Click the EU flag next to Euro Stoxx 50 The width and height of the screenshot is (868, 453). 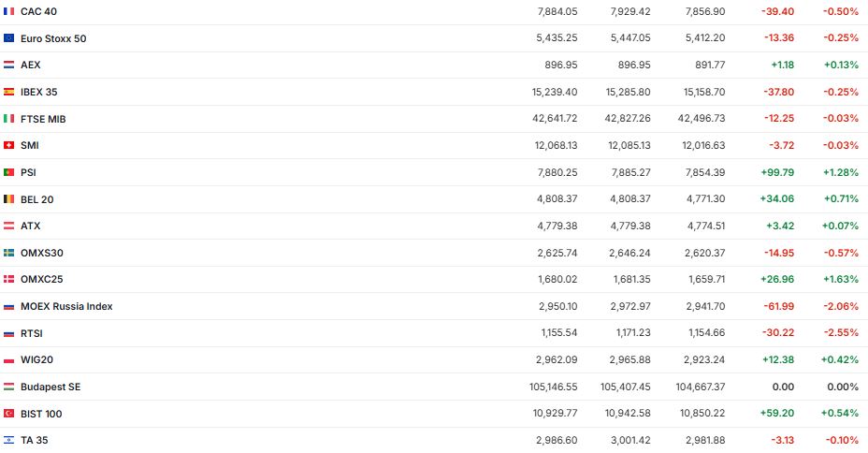coord(8,38)
